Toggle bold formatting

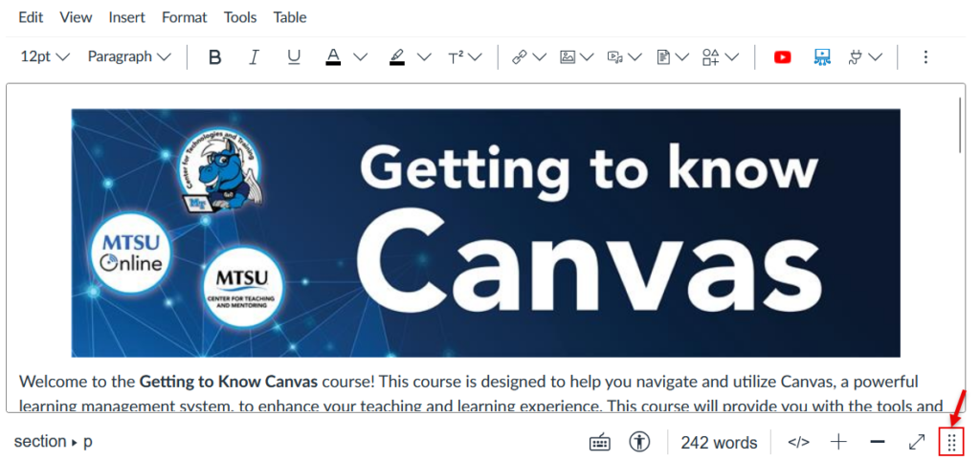pyautogui.click(x=215, y=57)
